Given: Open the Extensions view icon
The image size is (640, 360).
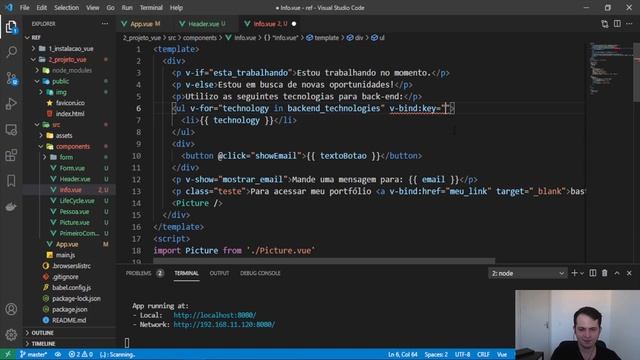Looking at the screenshot, I should (11, 155).
